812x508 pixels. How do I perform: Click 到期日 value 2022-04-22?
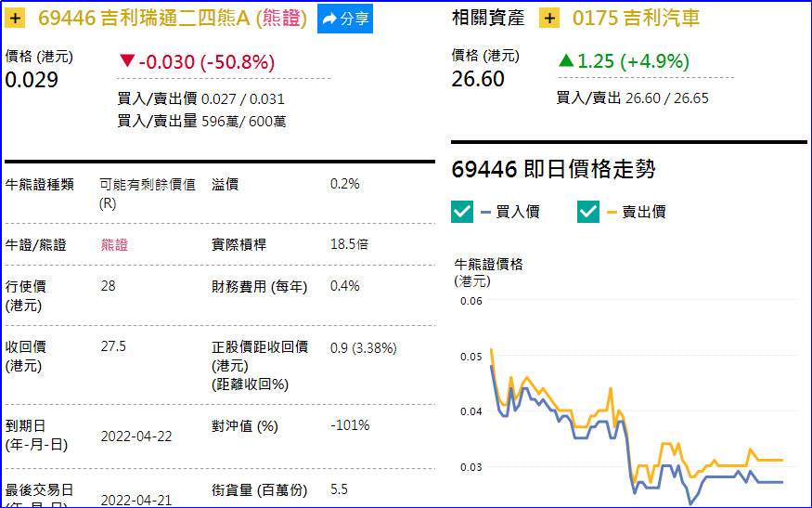(136, 436)
